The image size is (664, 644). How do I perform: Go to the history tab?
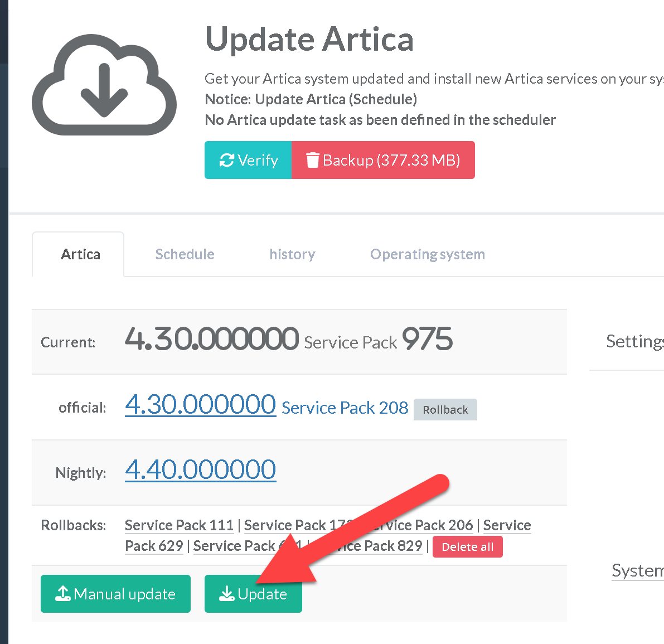click(292, 254)
